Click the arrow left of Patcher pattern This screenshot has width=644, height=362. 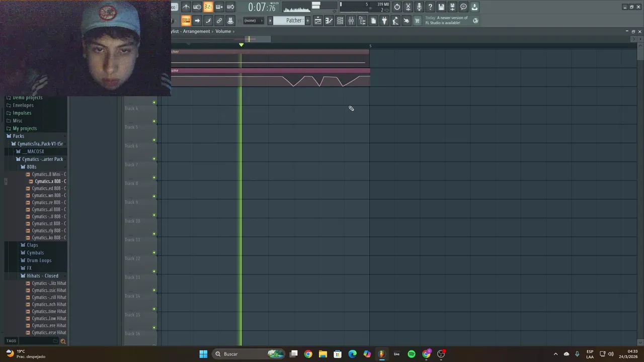pos(270,21)
